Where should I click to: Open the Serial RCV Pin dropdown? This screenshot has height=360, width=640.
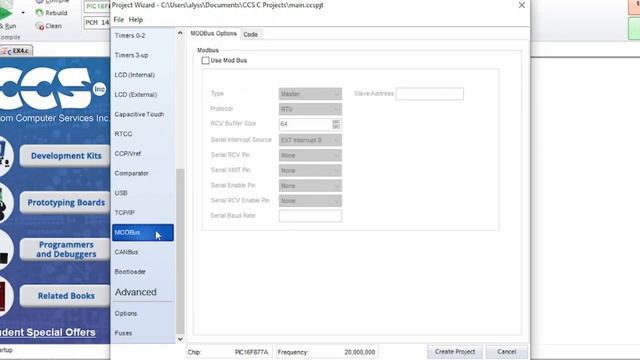pos(310,155)
